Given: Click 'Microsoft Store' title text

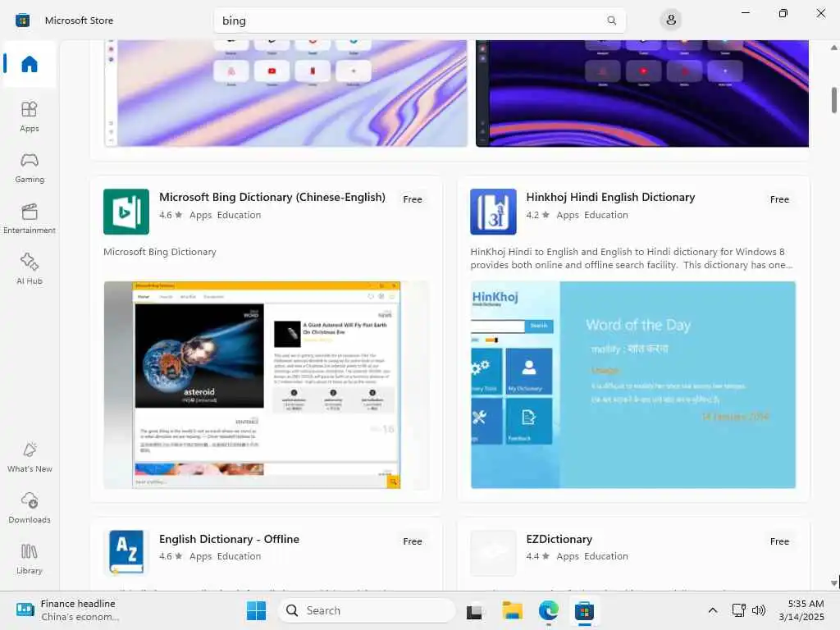Looking at the screenshot, I should 80,21.
